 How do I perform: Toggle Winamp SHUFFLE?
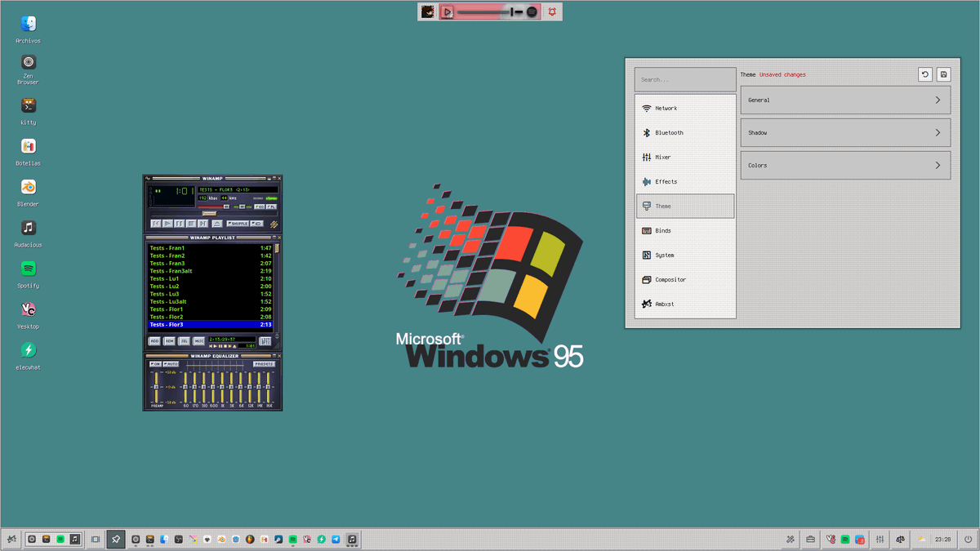[238, 224]
